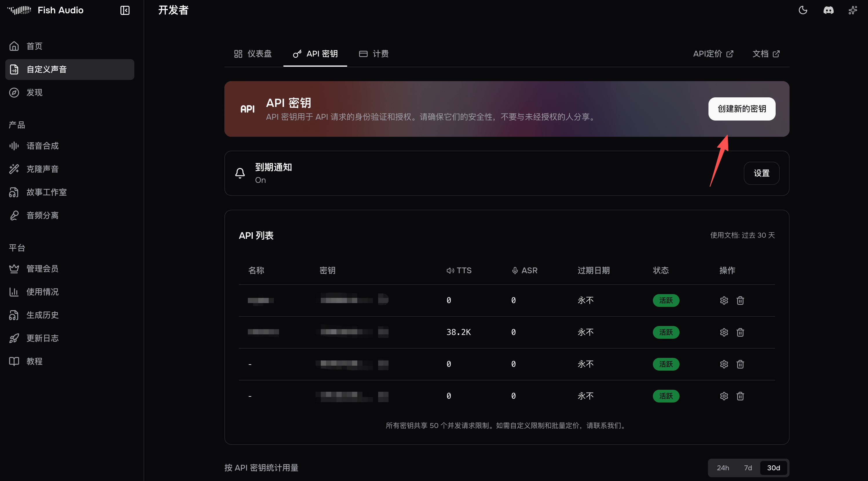Open 生成历史 in sidebar
The height and width of the screenshot is (481, 868).
pyautogui.click(x=70, y=315)
